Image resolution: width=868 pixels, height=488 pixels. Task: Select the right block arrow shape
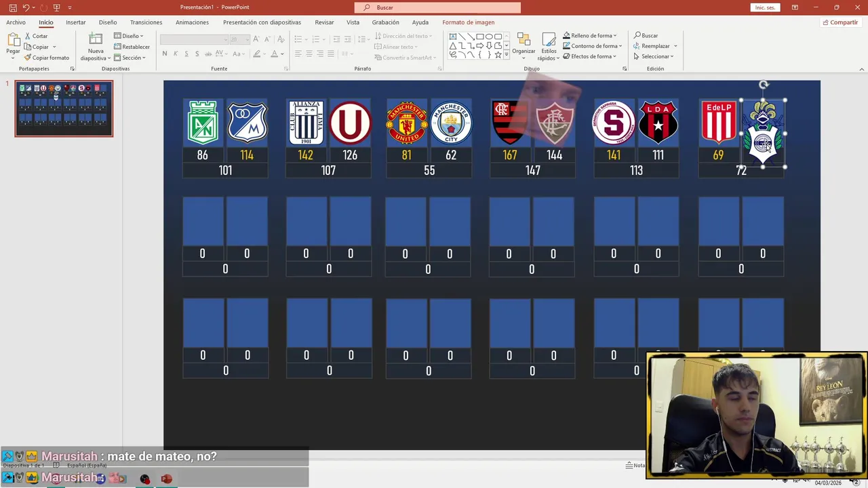pyautogui.click(x=480, y=45)
